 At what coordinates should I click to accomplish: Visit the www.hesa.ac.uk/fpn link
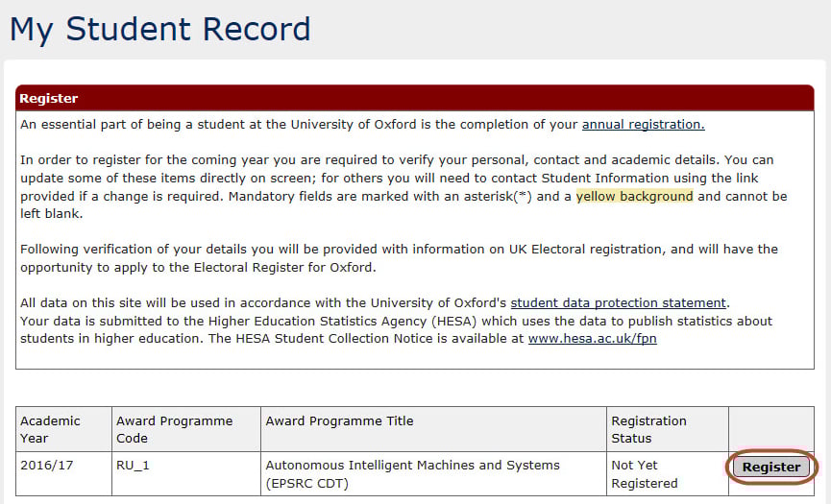pos(592,339)
